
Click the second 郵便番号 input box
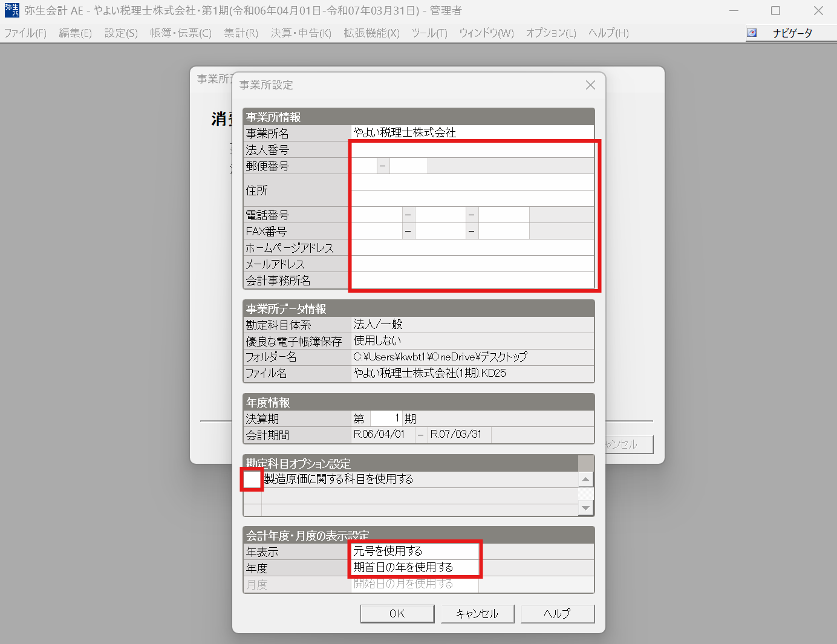(409, 166)
